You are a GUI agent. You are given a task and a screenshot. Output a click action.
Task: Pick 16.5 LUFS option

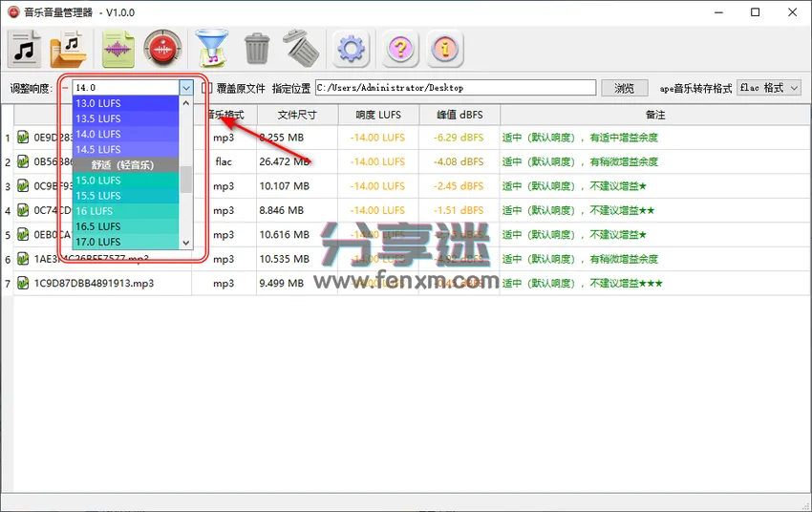[126, 226]
